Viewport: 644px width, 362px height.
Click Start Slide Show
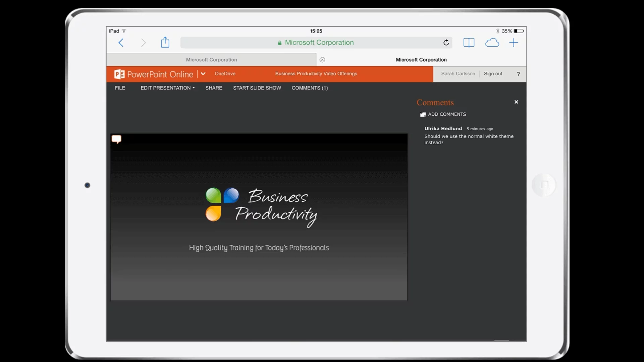257,88
